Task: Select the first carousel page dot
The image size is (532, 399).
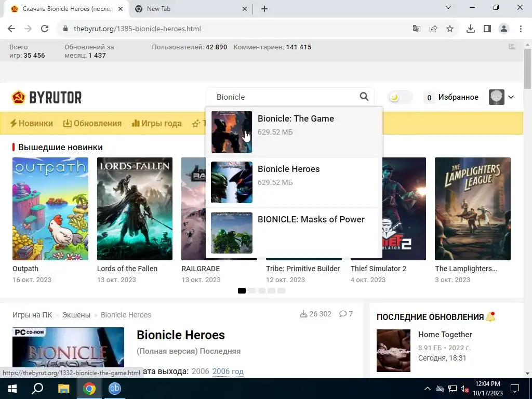Action: (242, 291)
